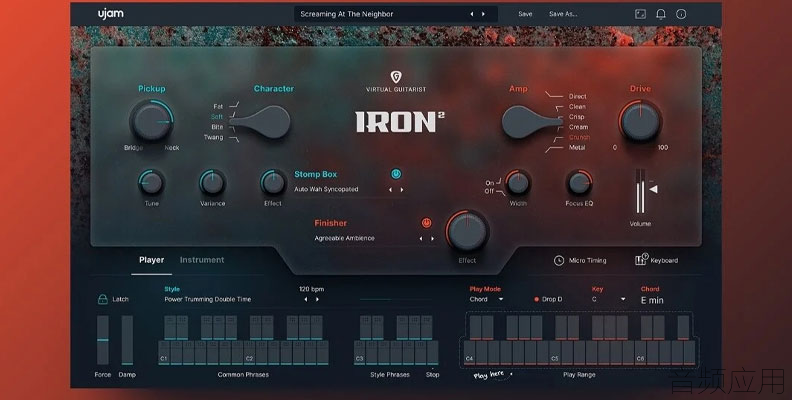
Task: Open the Play Mode Chord dropdown
Action: click(x=486, y=299)
